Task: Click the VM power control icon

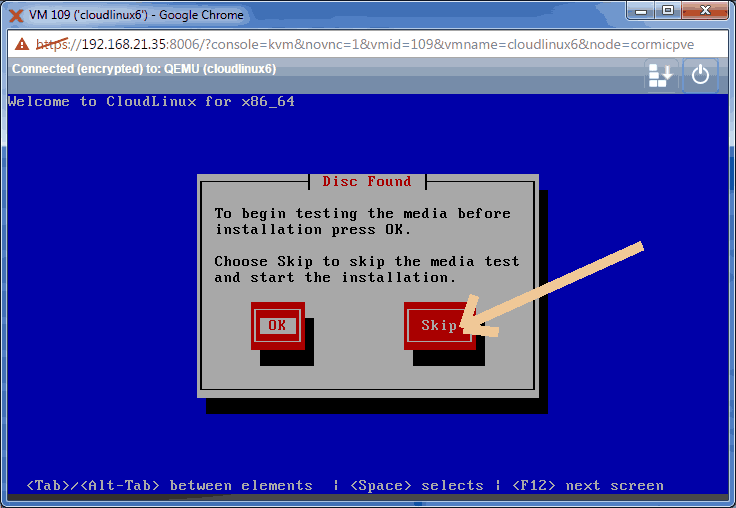Action: [x=700, y=75]
